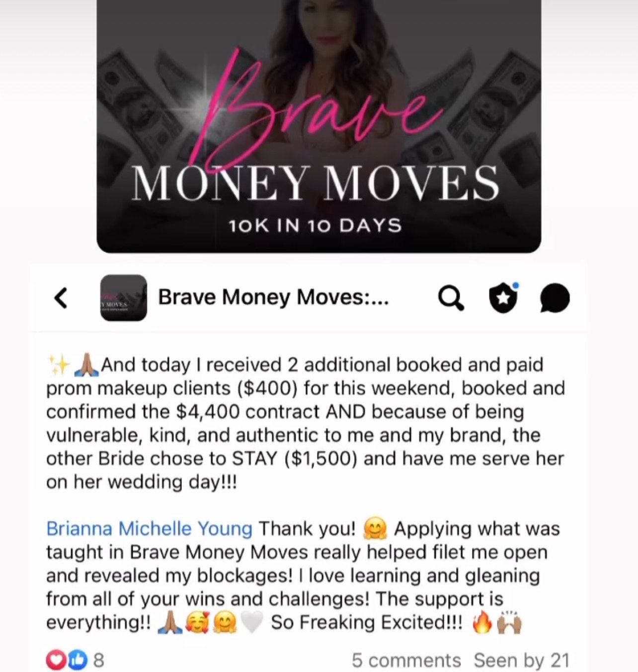
Task: Click the Brave Money Moves banner image
Action: 319,126
